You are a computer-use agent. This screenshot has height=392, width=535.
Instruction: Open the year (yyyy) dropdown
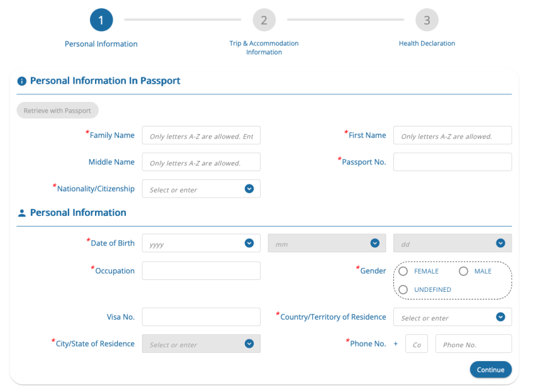(x=201, y=244)
